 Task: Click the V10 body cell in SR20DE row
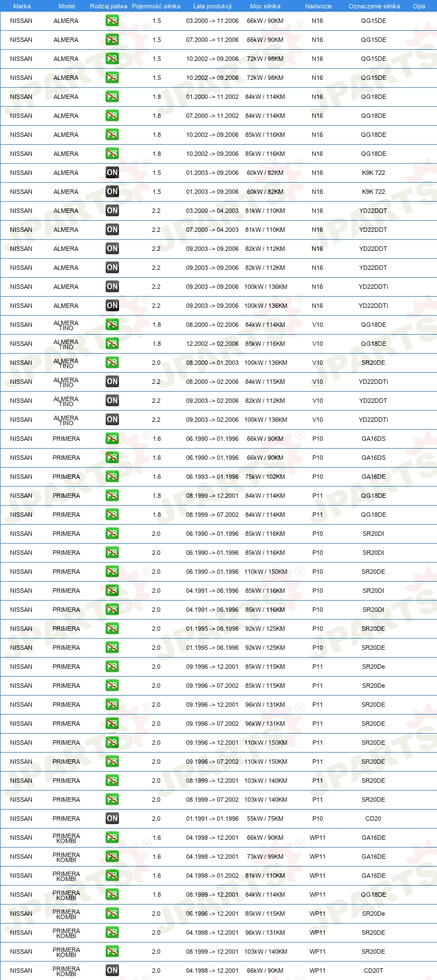(317, 363)
